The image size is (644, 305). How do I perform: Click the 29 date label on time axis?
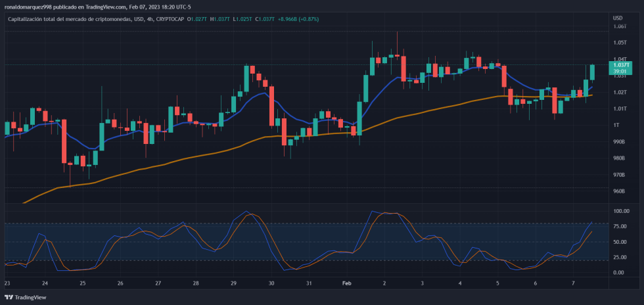(x=234, y=283)
